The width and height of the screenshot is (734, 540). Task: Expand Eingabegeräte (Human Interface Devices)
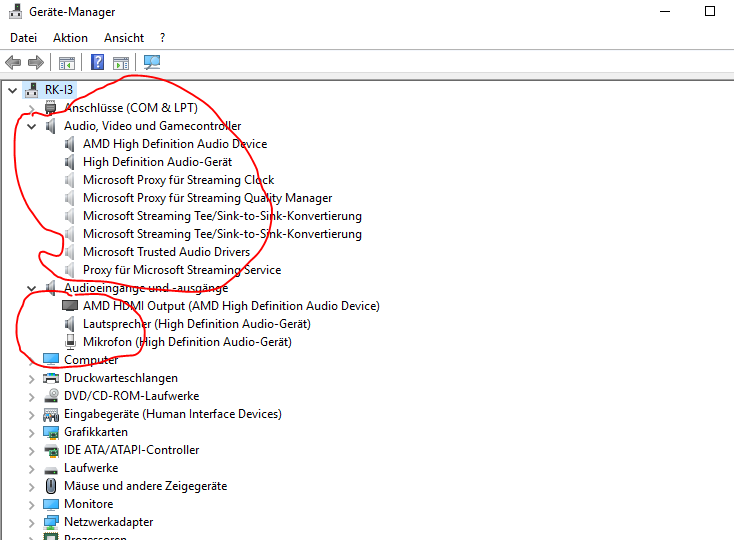(31, 415)
